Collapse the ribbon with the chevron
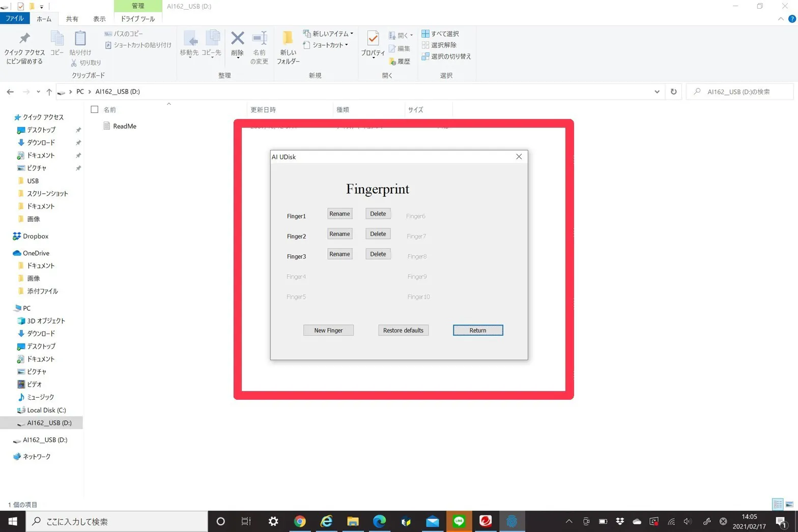Screen dimensions: 798x532 point(781,19)
